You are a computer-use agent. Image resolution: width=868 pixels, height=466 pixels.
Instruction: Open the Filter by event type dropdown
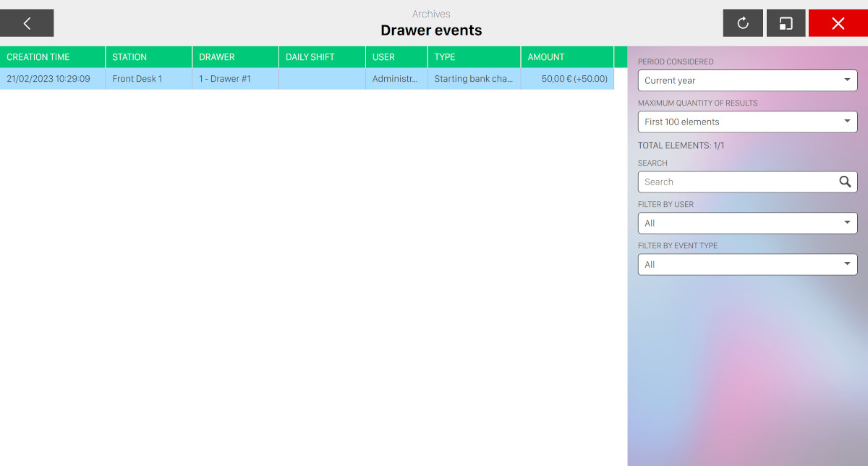click(x=747, y=264)
